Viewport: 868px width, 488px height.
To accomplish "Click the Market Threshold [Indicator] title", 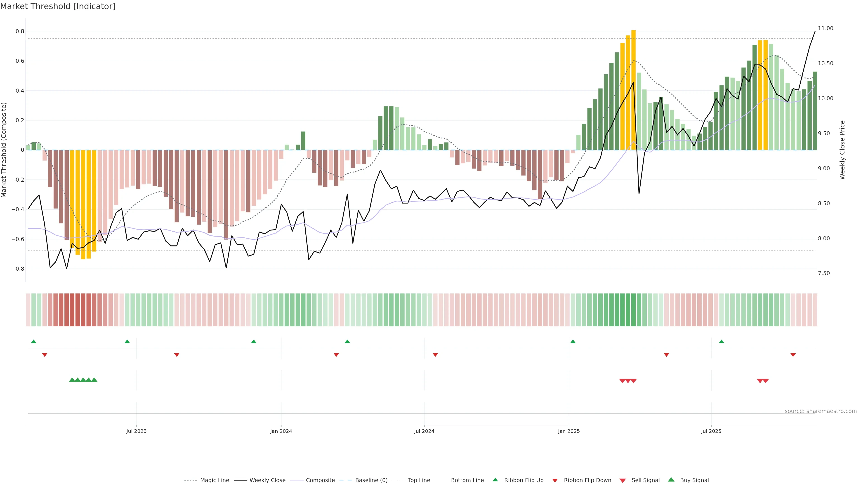I will click(x=58, y=6).
